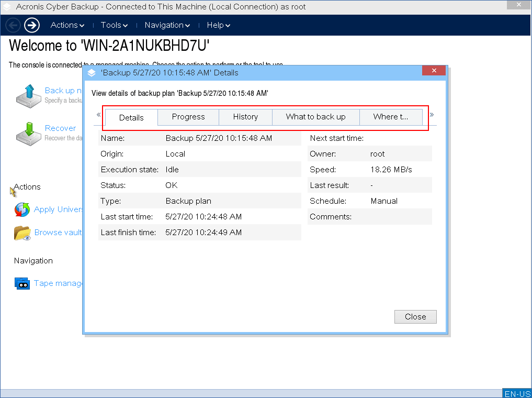Select the name value 'Backup 5/27/20 10:15:48 AM'

coord(219,138)
